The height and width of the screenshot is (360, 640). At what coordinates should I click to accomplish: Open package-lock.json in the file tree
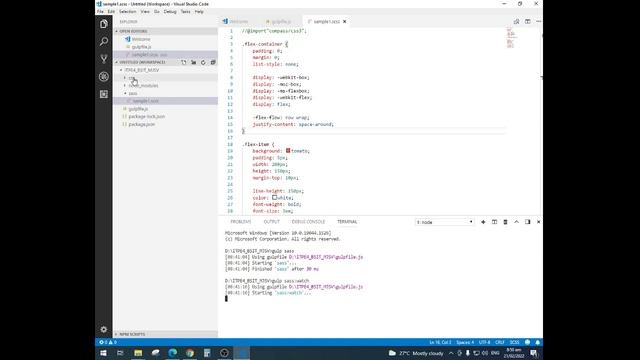(147, 116)
